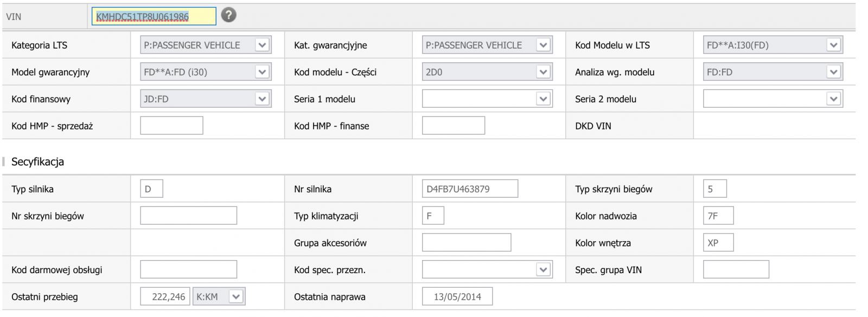Open the Seria 2 modelu dropdown
The image size is (868, 317).
pos(773,99)
